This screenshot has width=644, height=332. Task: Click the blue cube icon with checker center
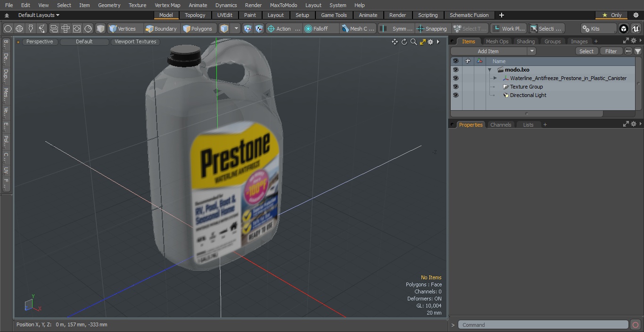click(259, 29)
